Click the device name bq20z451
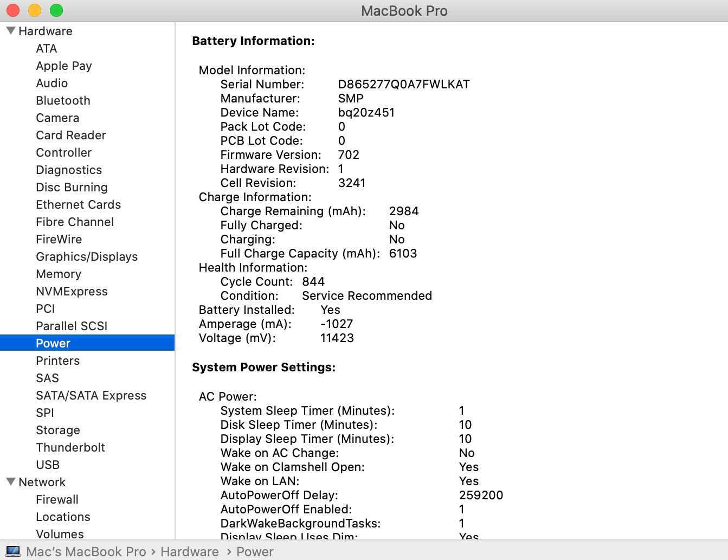Viewport: 728px width, 560px height. point(366,112)
